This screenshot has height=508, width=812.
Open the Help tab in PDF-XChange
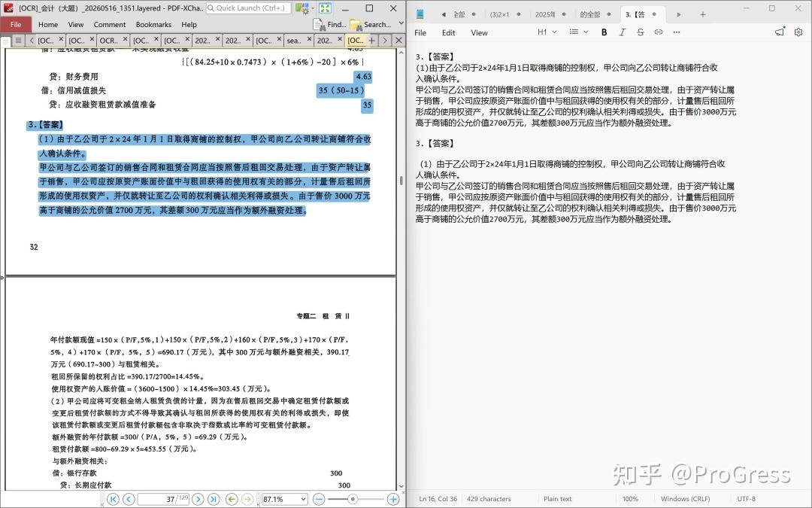coord(189,24)
